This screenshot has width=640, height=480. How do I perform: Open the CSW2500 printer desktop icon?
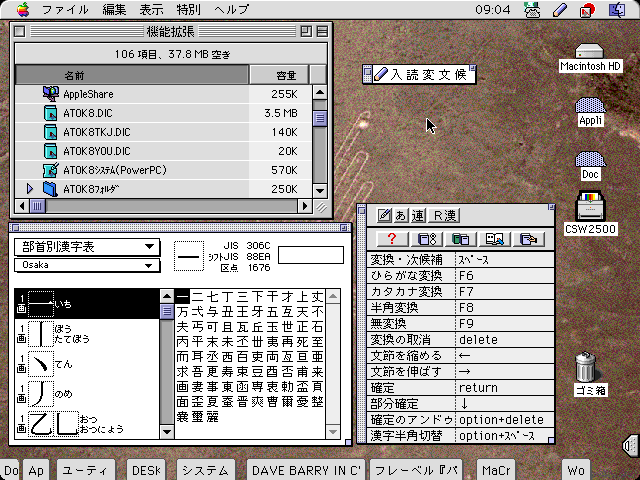591,209
